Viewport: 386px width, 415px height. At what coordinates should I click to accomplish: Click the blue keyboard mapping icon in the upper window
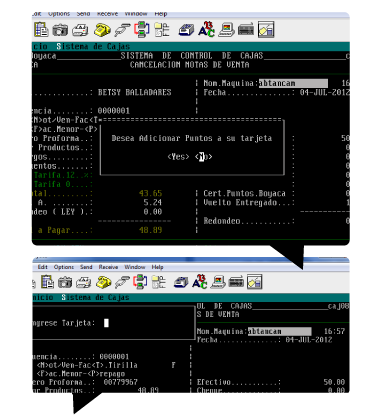pos(186,30)
